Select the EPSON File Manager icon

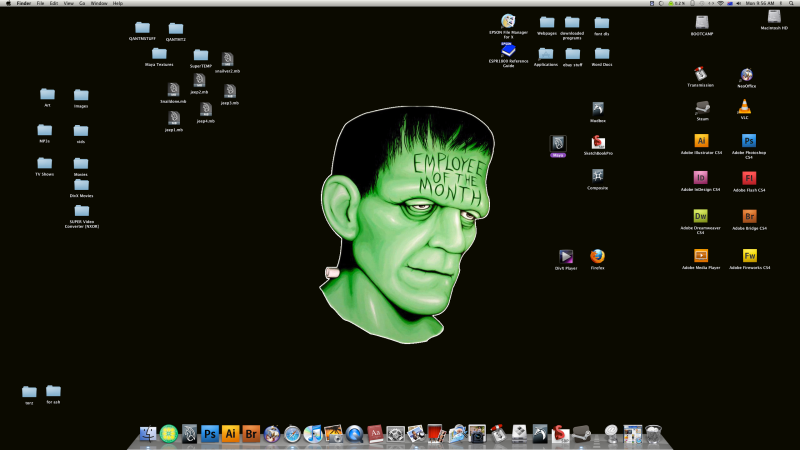[x=508, y=21]
